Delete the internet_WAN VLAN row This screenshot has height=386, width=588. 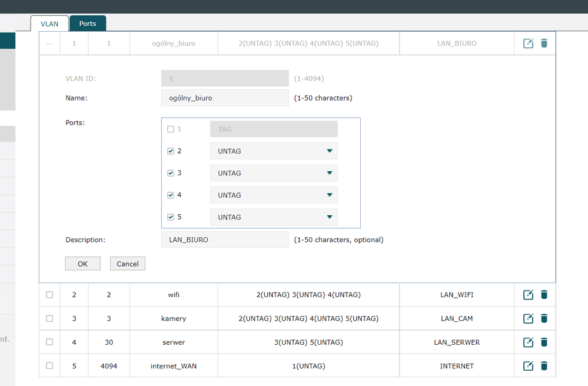click(x=544, y=366)
